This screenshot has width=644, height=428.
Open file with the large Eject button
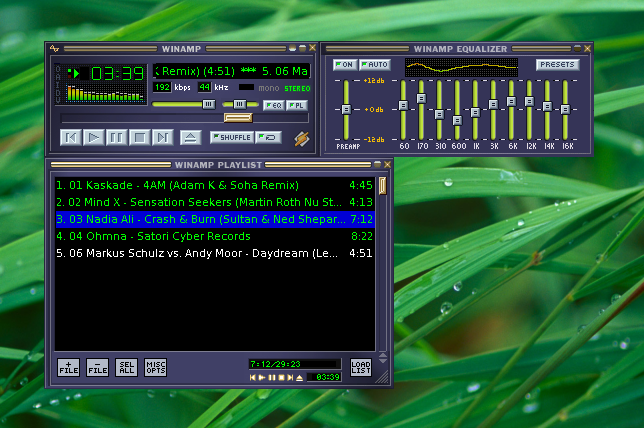click(191, 138)
